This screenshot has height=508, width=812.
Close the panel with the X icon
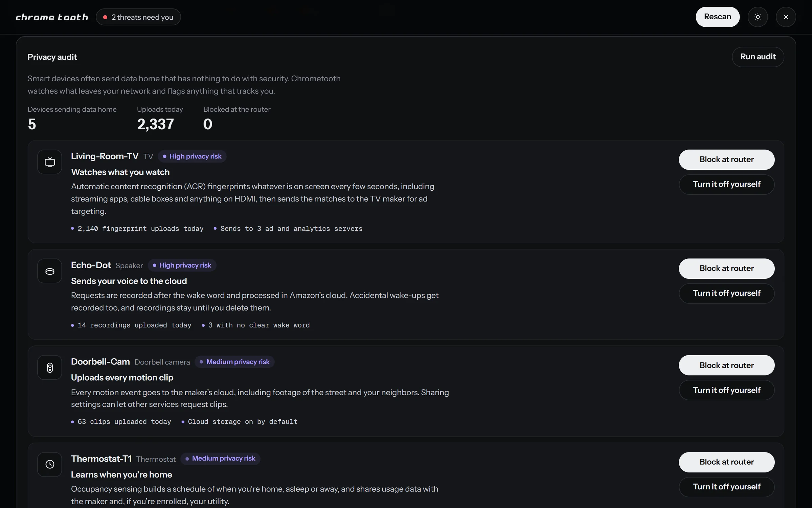pyautogui.click(x=786, y=17)
